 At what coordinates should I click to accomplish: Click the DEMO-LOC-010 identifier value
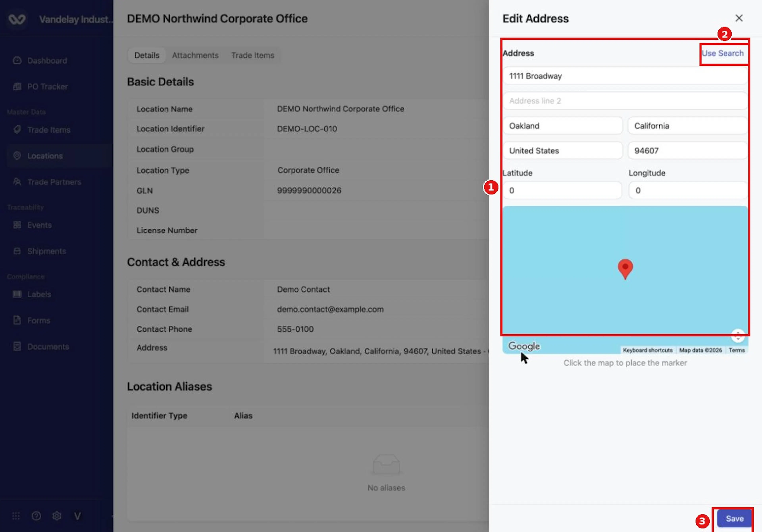click(x=307, y=129)
